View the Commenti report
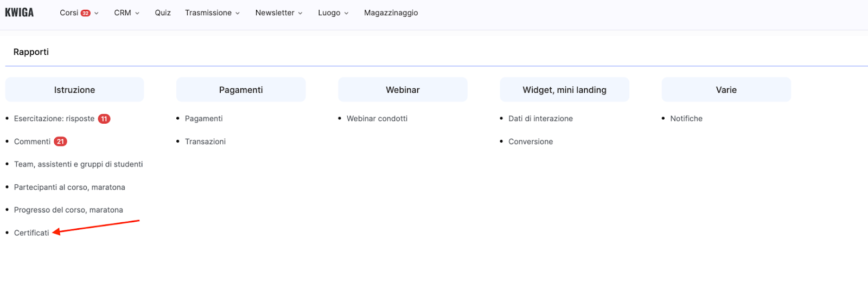 click(32, 141)
